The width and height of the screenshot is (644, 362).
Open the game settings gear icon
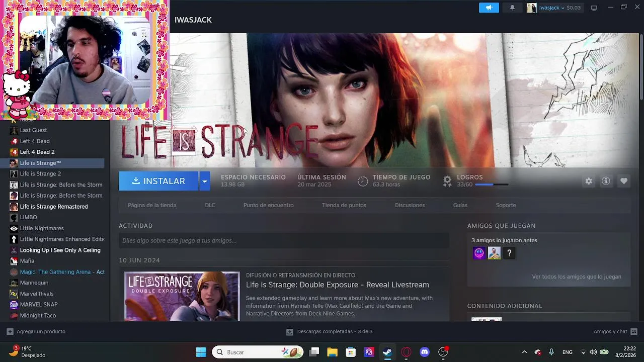[x=589, y=181]
